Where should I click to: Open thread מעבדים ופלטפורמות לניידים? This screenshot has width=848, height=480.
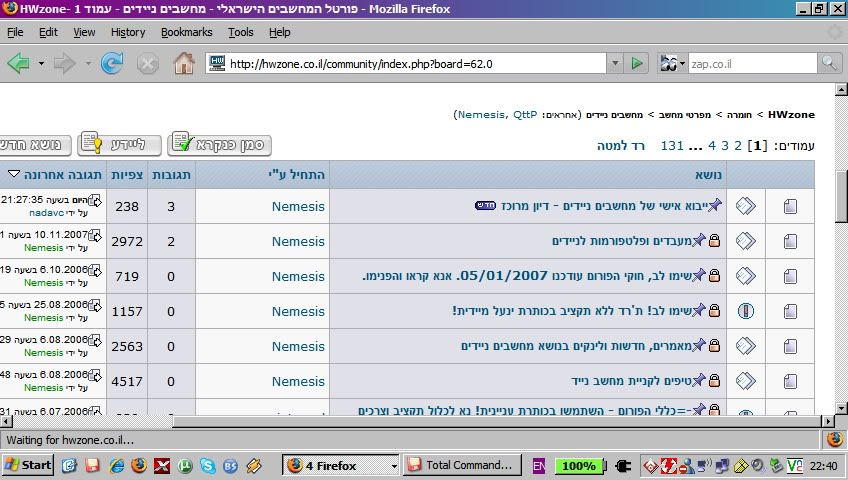point(622,241)
